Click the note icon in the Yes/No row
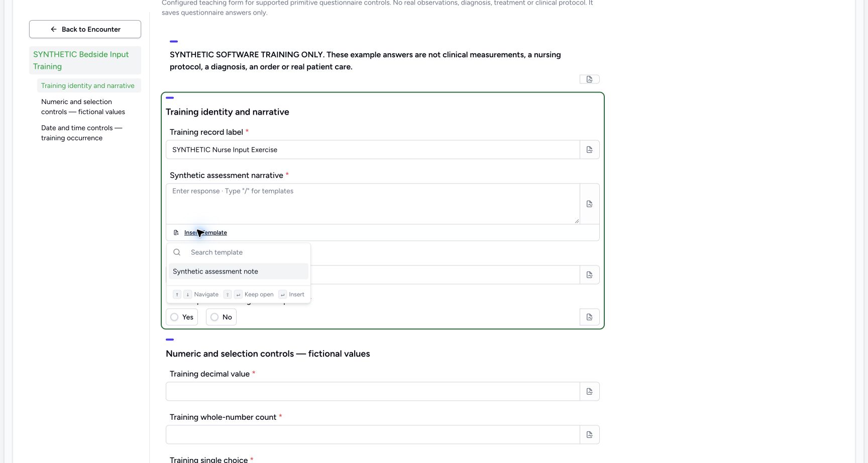 click(x=590, y=317)
